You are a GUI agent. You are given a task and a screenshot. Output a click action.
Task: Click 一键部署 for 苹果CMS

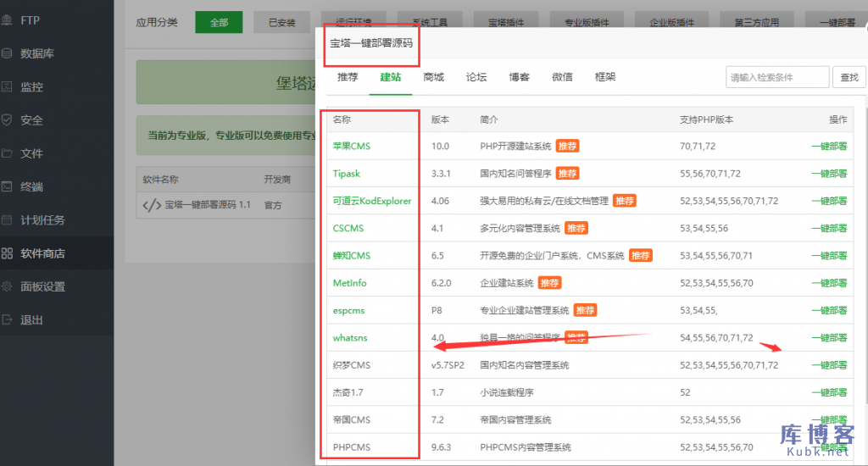click(829, 146)
